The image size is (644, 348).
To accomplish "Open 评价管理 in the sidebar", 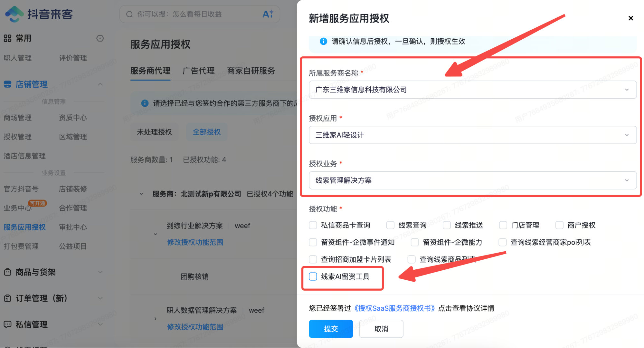I will (x=73, y=58).
